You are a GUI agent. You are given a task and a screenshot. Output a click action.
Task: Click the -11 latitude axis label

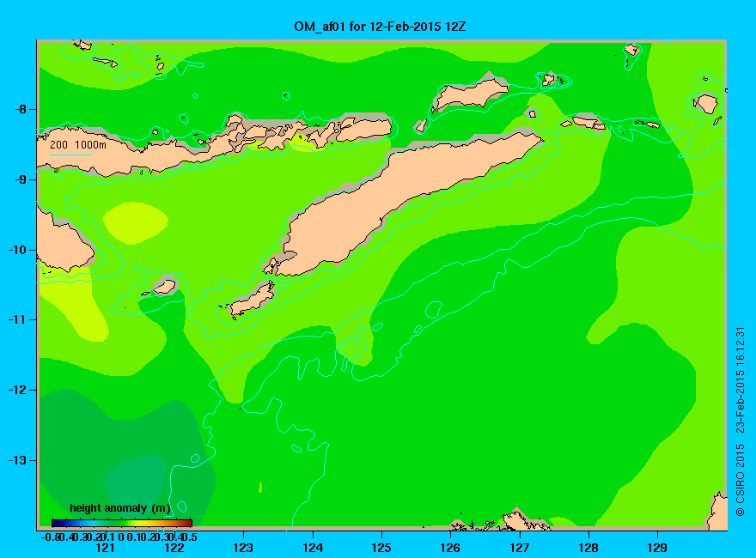coord(17,319)
